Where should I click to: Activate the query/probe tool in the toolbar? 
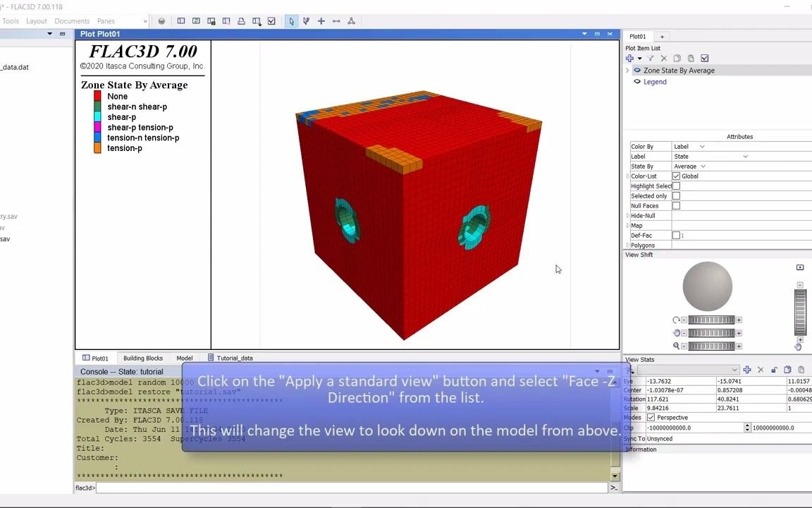tap(306, 21)
